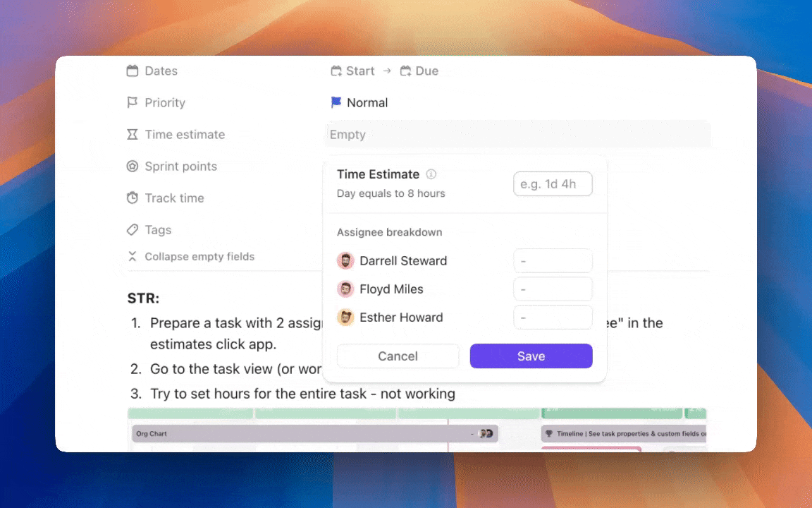Focus the total time estimate input
Screen dimensions: 812x508
[553, 184]
